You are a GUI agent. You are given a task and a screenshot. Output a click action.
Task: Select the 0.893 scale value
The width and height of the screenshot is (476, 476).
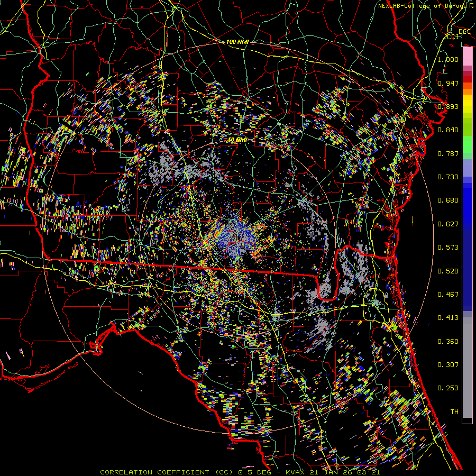(x=448, y=106)
